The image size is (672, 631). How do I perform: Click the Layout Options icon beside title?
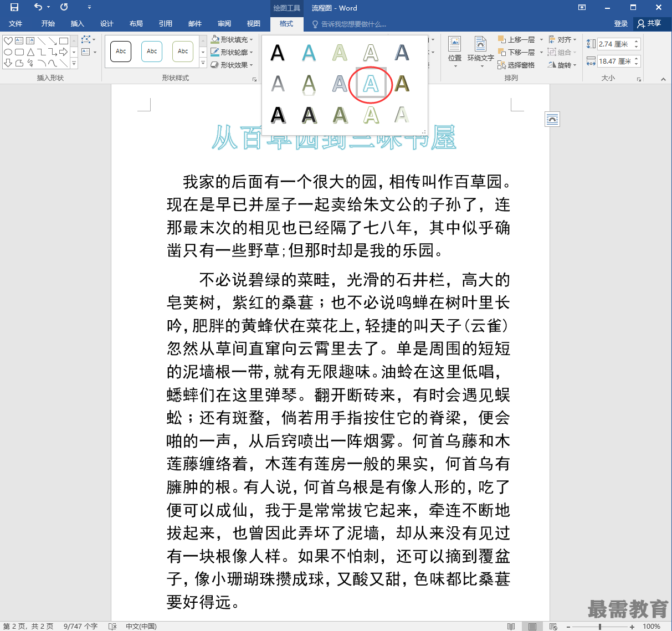pyautogui.click(x=552, y=119)
